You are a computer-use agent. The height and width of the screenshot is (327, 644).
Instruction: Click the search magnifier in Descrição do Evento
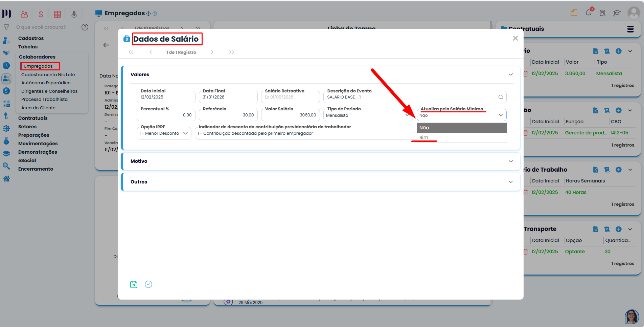pyautogui.click(x=501, y=97)
